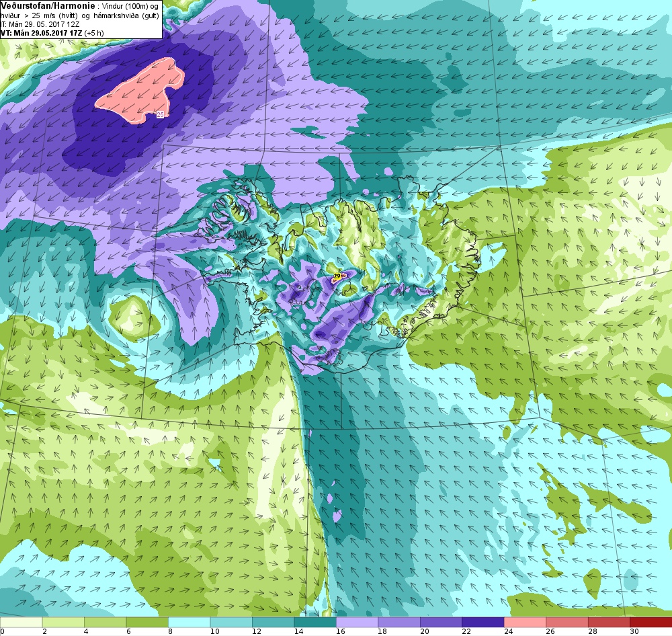Click the 2–4 m/s light green legend swatch
This screenshot has width=672, height=636.
(63, 622)
